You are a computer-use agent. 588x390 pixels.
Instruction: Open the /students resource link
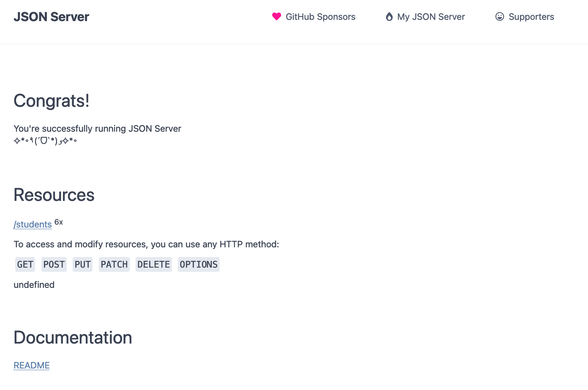click(x=33, y=224)
